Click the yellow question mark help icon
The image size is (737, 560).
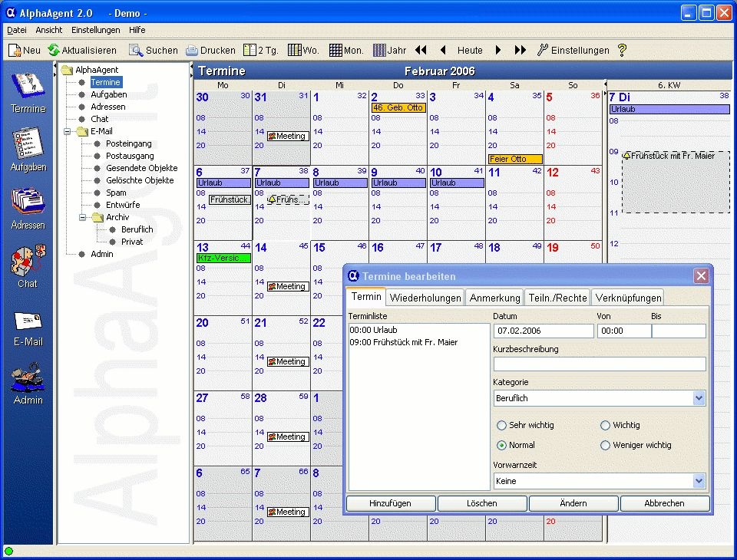coord(623,50)
